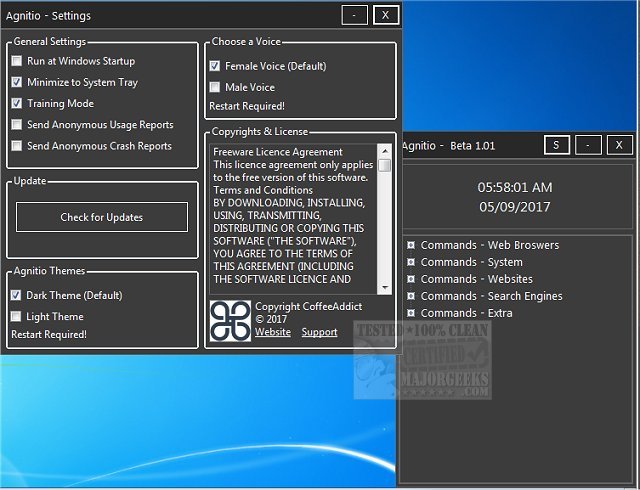Viewport: 640px width, 490px height.
Task: Click Restart Required! under Male Voice
Action: (x=247, y=106)
